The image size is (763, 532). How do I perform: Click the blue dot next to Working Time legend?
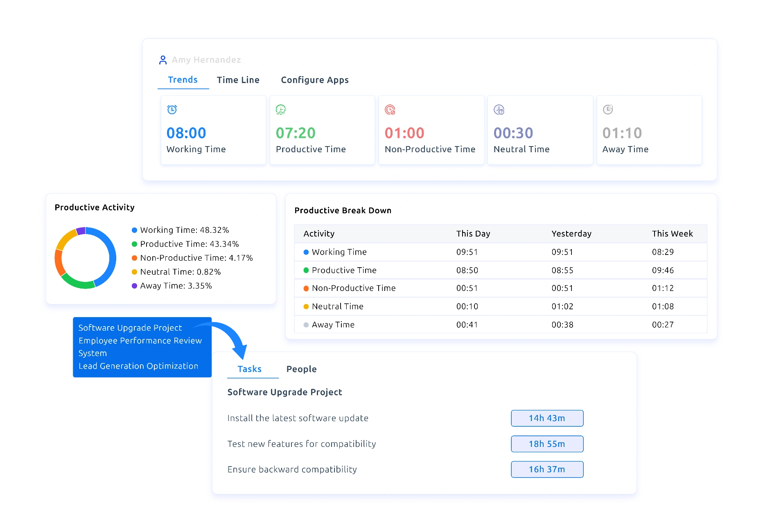(134, 230)
